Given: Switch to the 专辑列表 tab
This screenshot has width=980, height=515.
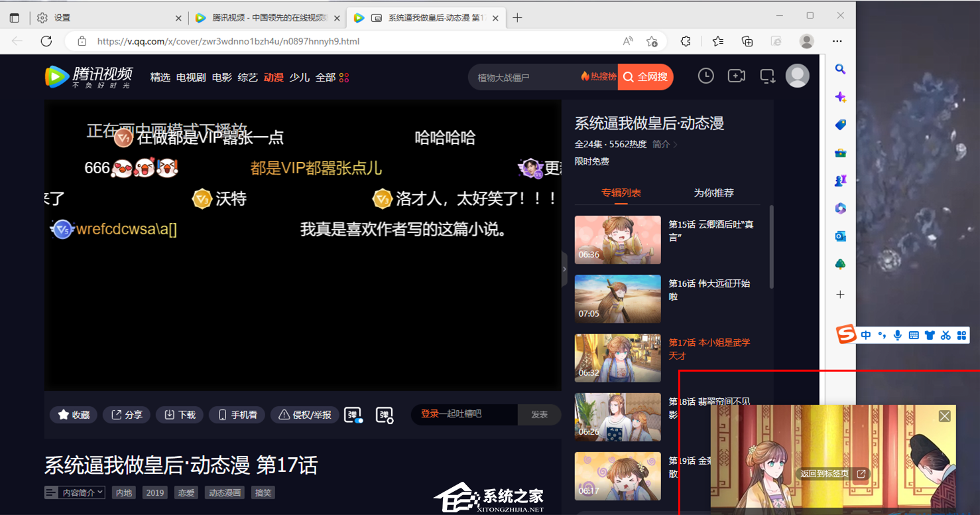Looking at the screenshot, I should point(621,193).
